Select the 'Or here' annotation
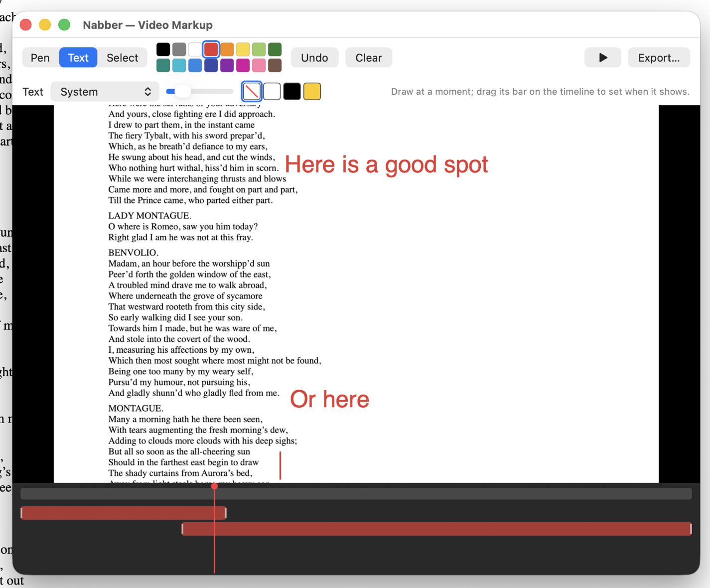Screen dimensions: 710x588 tap(329, 400)
